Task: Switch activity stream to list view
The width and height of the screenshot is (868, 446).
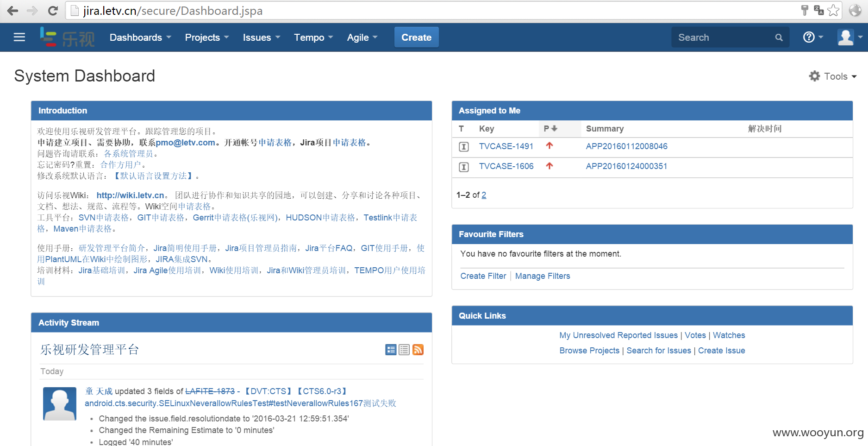Action: point(404,350)
